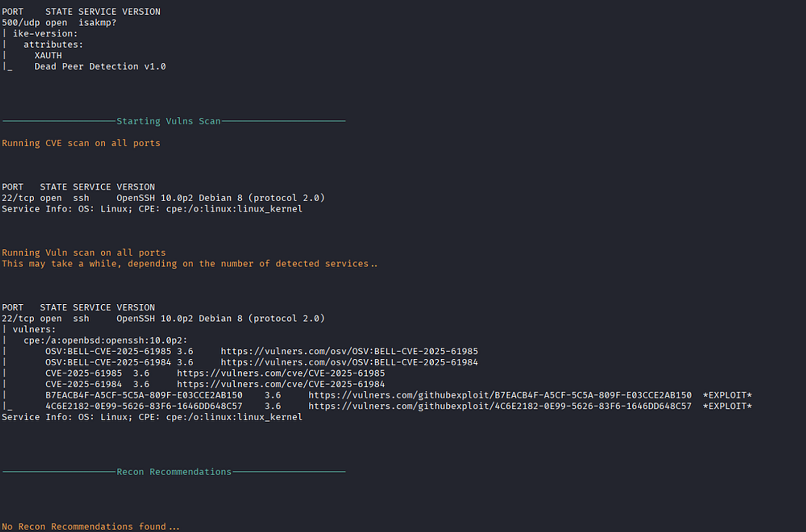Open the githubexploit 4C6E2182 URL

(500, 407)
